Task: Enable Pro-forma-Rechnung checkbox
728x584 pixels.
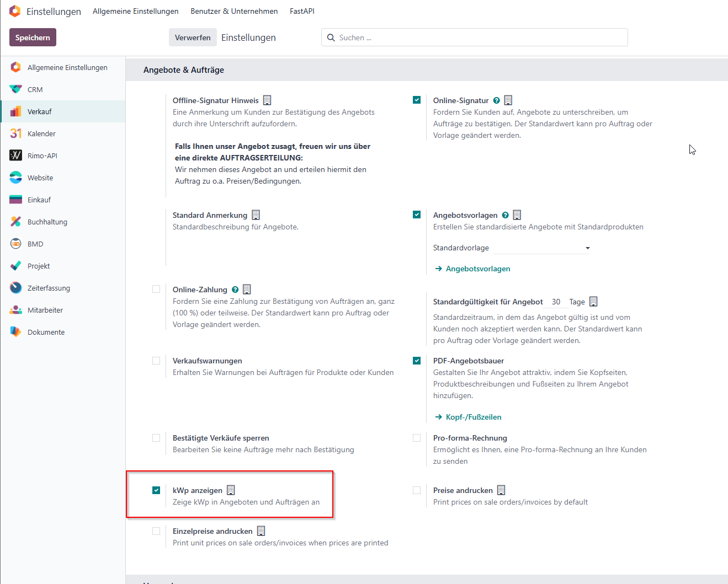Action: [x=417, y=438]
